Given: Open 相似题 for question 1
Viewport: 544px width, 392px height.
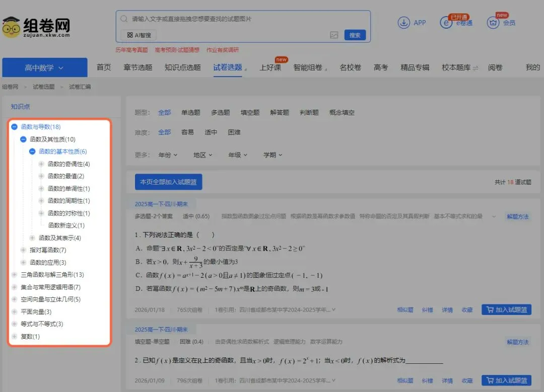Looking at the screenshot, I should tap(405, 310).
